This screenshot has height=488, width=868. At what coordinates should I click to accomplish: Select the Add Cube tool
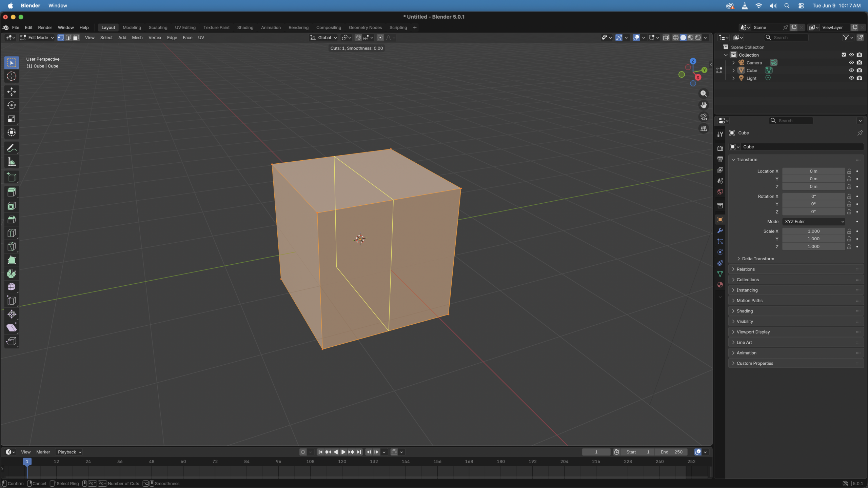pos(12,177)
